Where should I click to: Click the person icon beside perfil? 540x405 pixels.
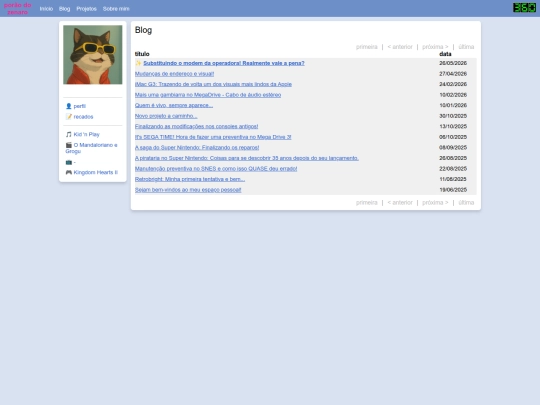point(69,106)
